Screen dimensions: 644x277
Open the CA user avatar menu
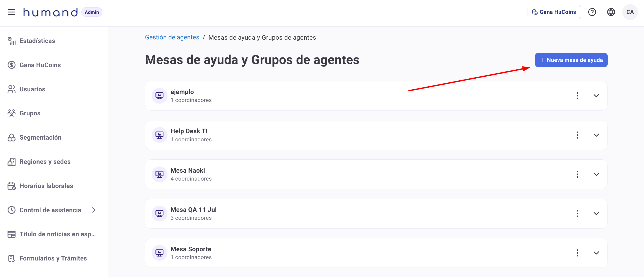click(630, 12)
